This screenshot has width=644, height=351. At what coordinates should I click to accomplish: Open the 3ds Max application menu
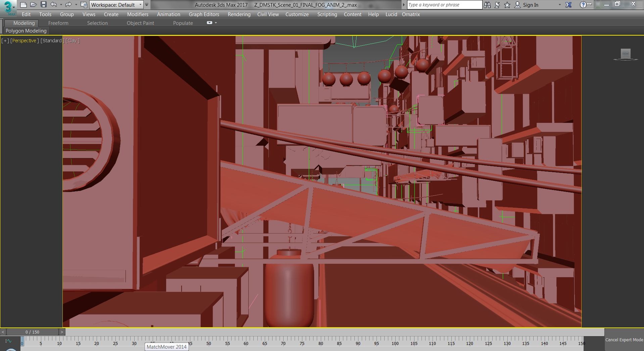[x=8, y=7]
